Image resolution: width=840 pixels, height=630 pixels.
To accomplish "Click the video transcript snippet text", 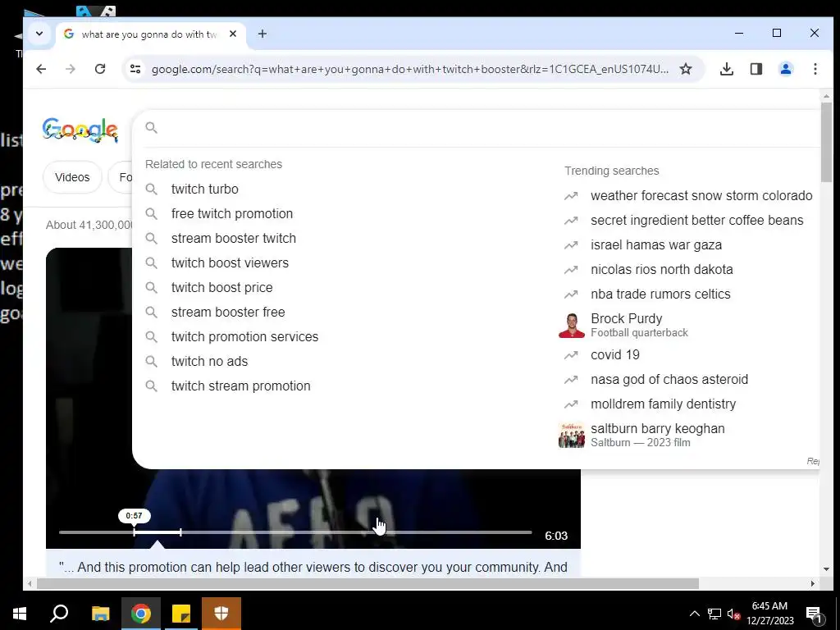I will 313,567.
